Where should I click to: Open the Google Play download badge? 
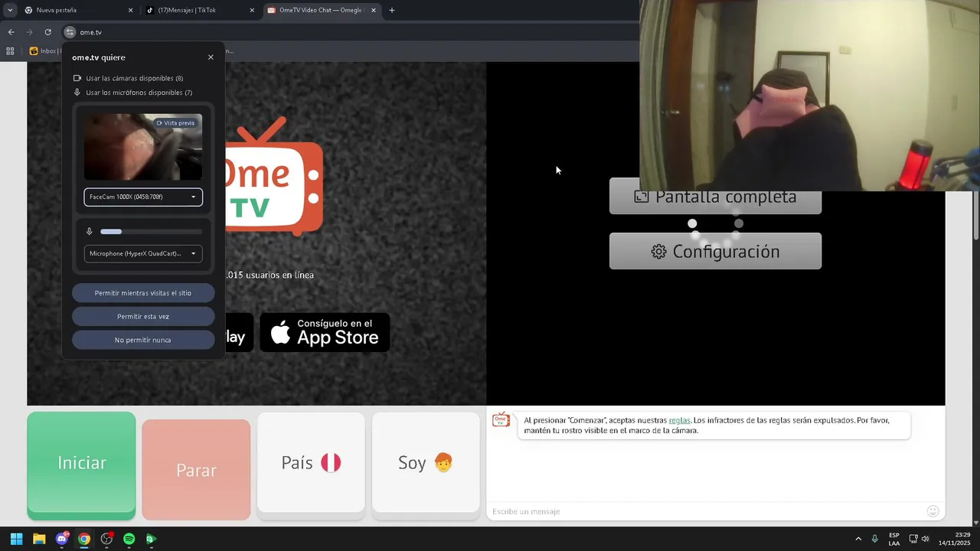click(239, 333)
